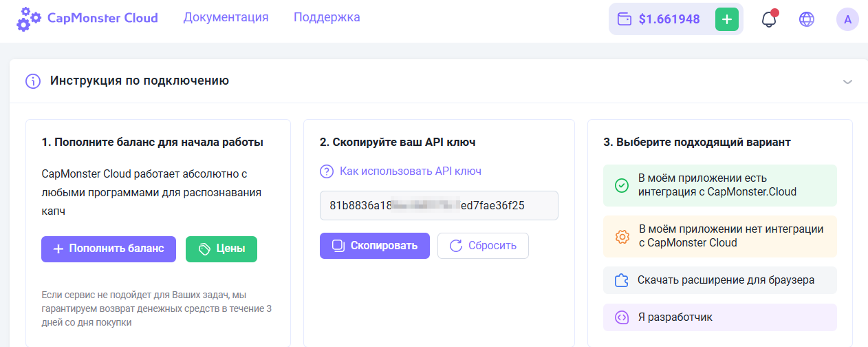Select option app has no integration
The width and height of the screenshot is (868, 347).
[x=719, y=236]
